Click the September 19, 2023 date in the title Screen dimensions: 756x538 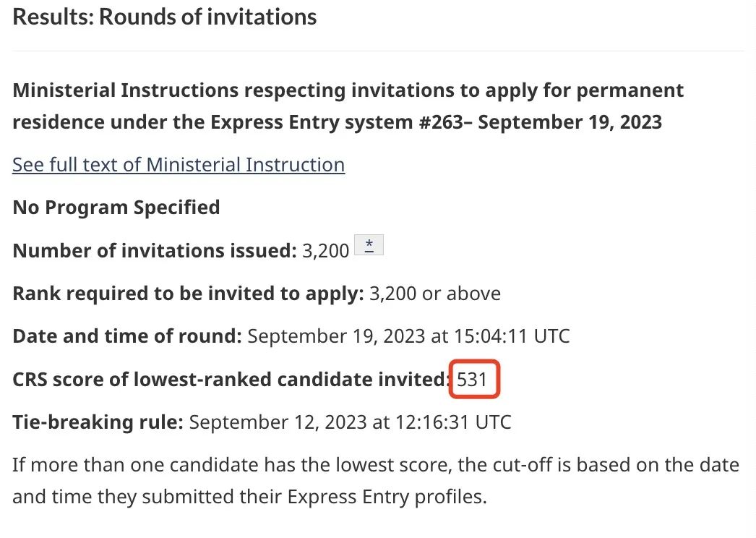tap(570, 121)
